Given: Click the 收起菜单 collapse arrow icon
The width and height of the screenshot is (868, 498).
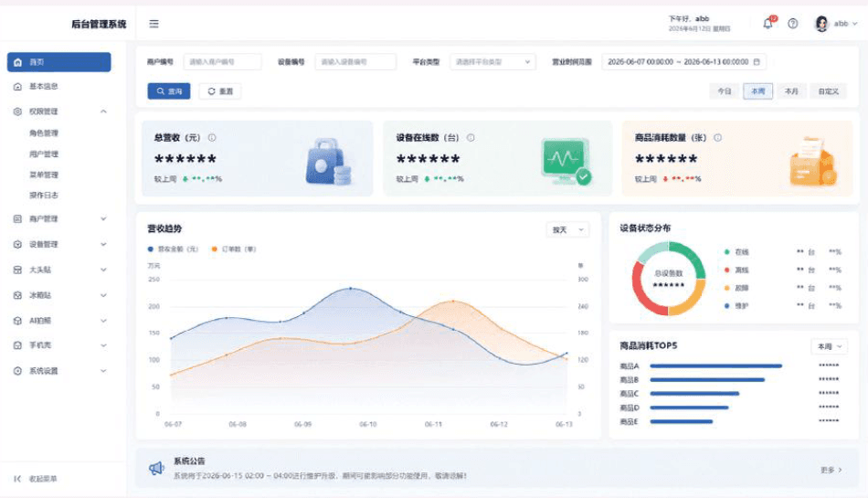Looking at the screenshot, I should pos(17,479).
